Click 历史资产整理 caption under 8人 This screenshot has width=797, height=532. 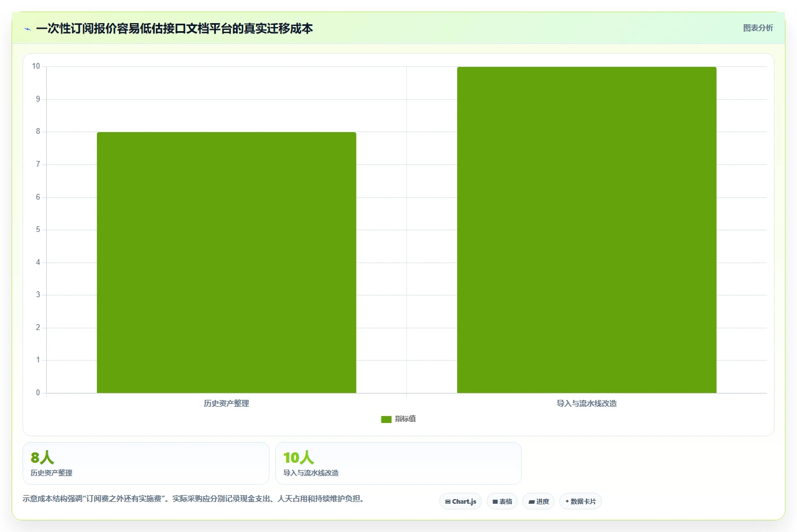click(51, 473)
